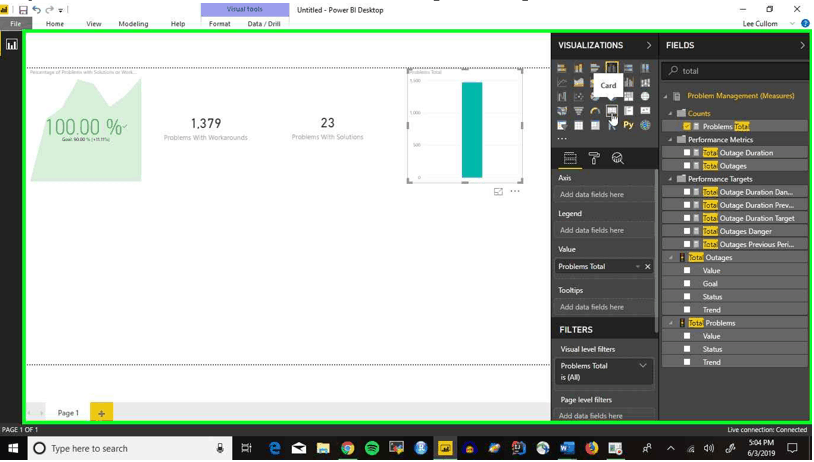
Task: Select the Table visualization
Action: [x=578, y=125]
